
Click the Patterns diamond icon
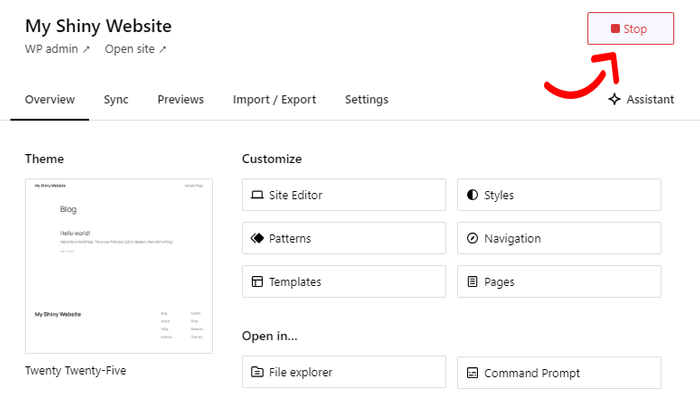257,238
